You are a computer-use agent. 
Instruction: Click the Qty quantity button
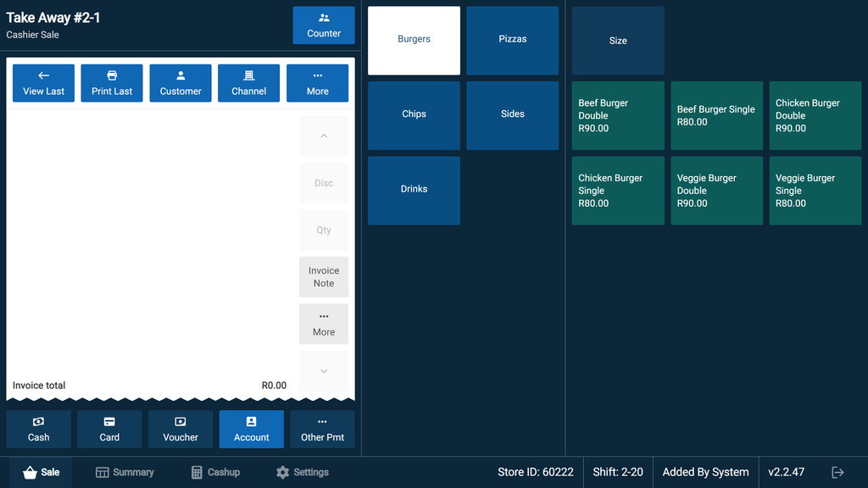click(324, 230)
